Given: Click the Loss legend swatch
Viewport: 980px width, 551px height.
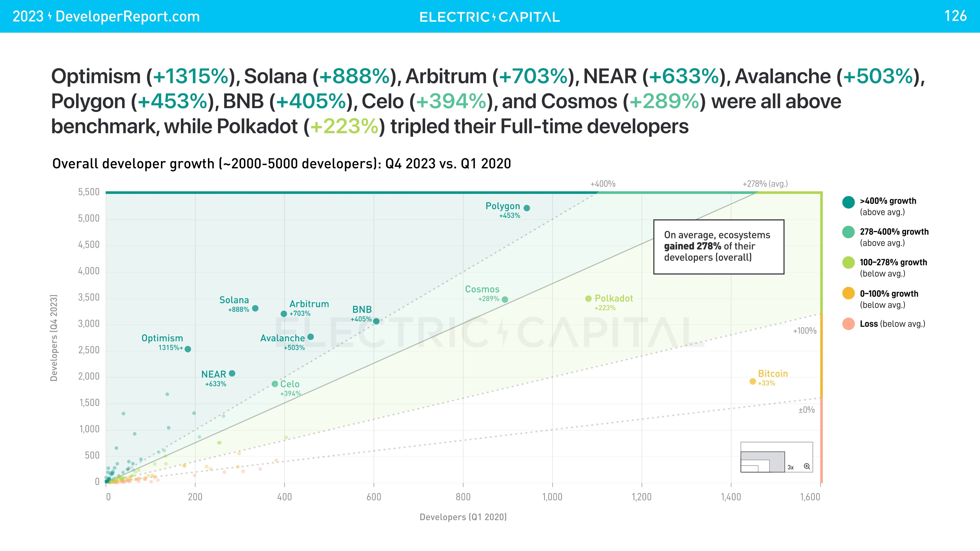Looking at the screenshot, I should point(848,324).
